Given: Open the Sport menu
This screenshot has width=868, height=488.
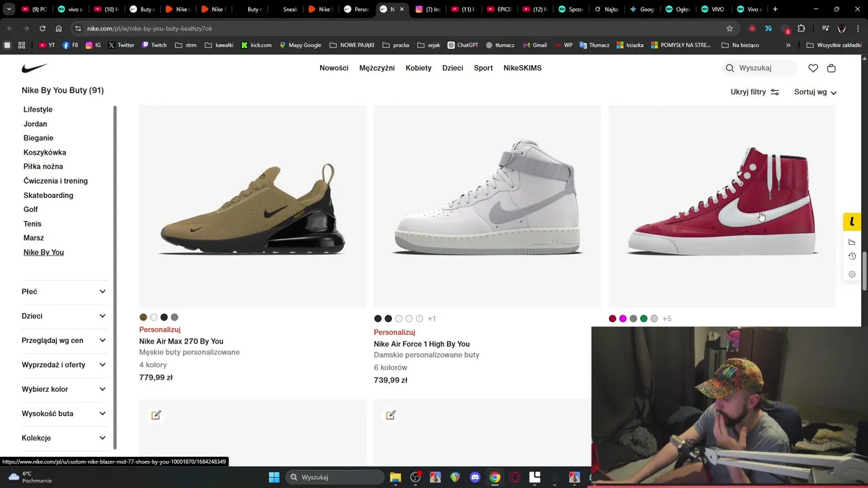Looking at the screenshot, I should pos(484,68).
